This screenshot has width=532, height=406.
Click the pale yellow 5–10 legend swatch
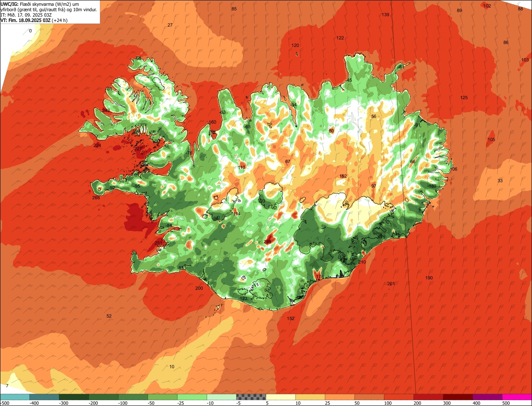281,397
